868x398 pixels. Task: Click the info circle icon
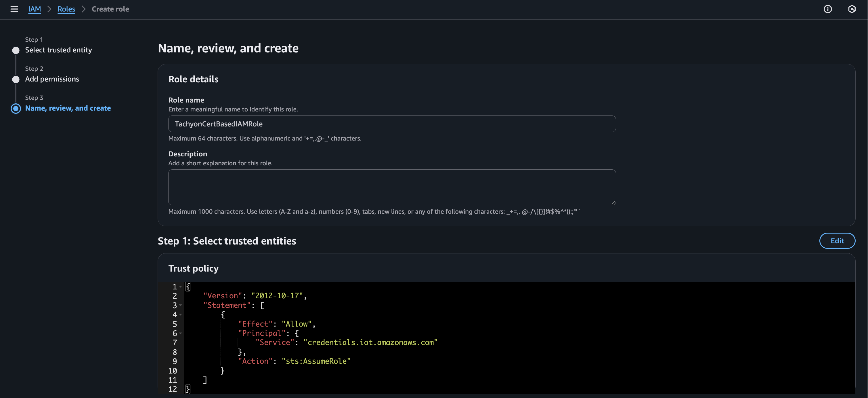(x=827, y=9)
